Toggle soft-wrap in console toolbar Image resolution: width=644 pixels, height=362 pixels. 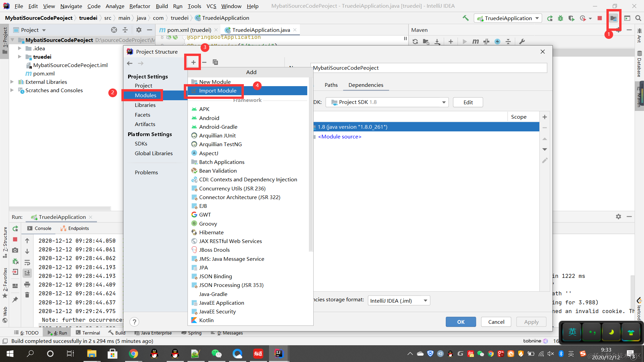pyautogui.click(x=27, y=262)
